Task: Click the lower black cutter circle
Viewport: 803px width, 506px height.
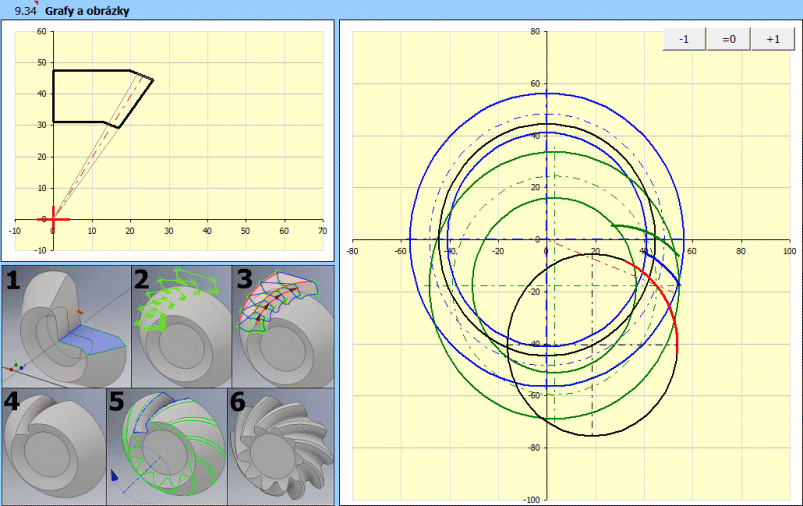Action: pos(594,435)
